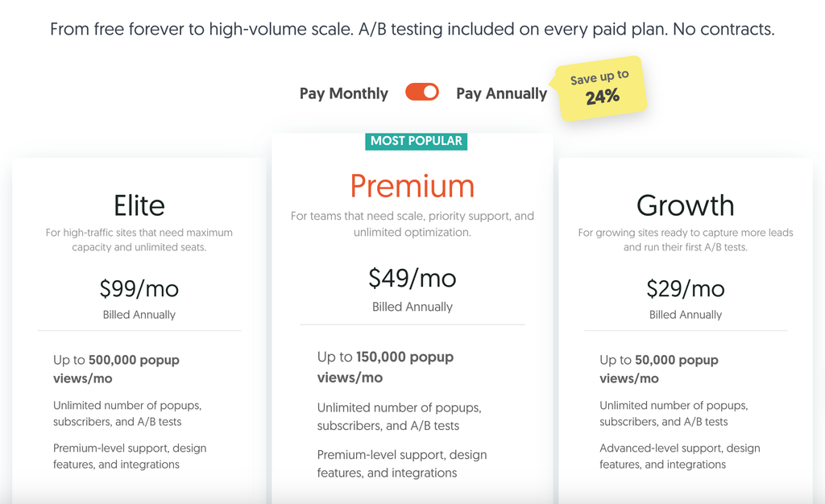Click the MOST POPULAR badge
The height and width of the screenshot is (504, 825).
coord(417,141)
